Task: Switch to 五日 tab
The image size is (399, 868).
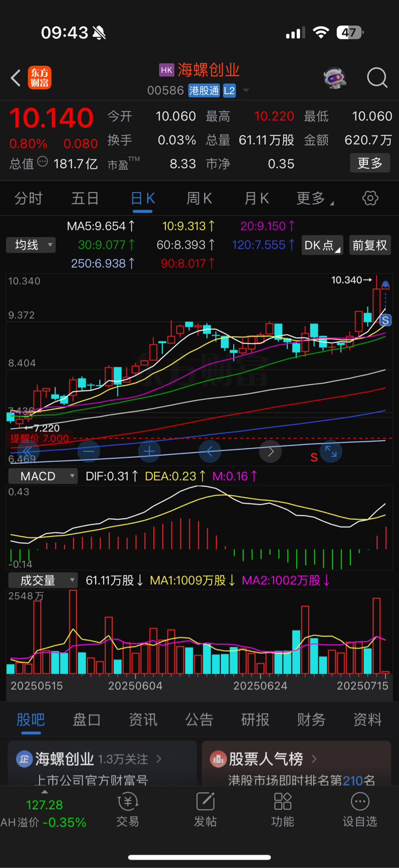Action: tap(85, 198)
